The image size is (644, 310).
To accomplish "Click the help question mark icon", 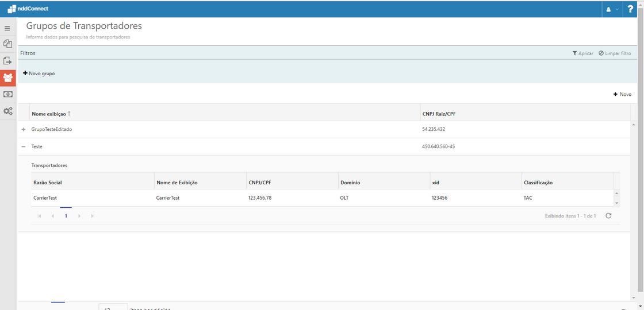I will (630, 9).
